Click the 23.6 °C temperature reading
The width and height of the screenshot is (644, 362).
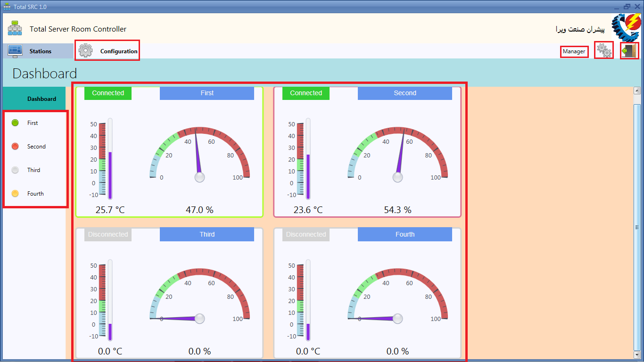[308, 210]
